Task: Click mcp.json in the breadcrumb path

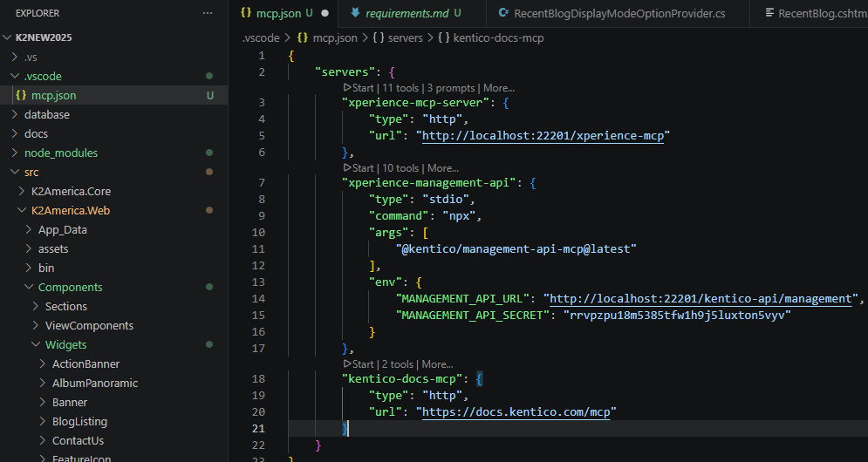Action: tap(335, 37)
